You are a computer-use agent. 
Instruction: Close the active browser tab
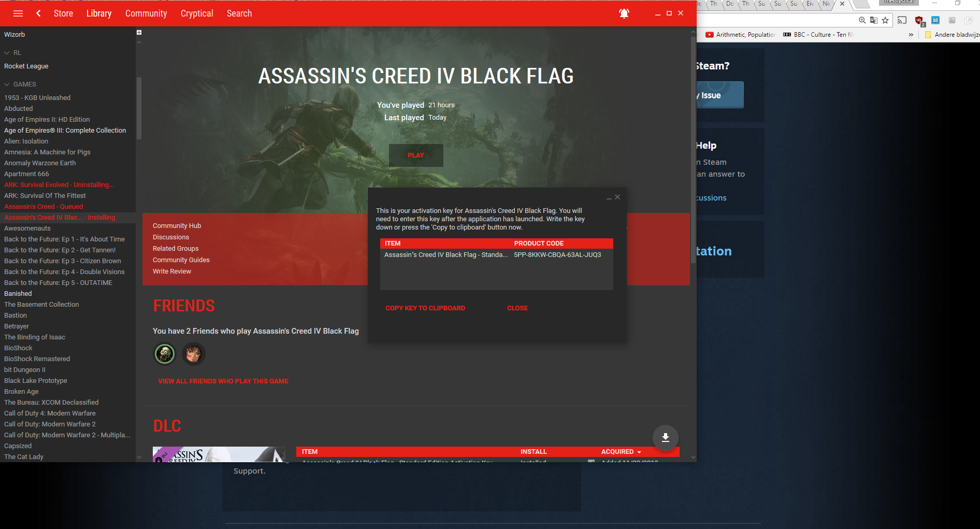pos(842,4)
